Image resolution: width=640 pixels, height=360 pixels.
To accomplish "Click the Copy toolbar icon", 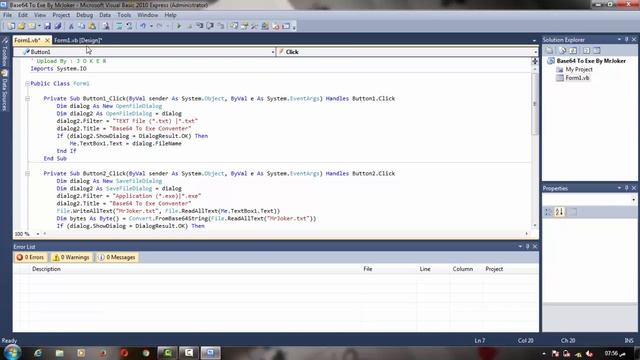I will (x=82, y=26).
